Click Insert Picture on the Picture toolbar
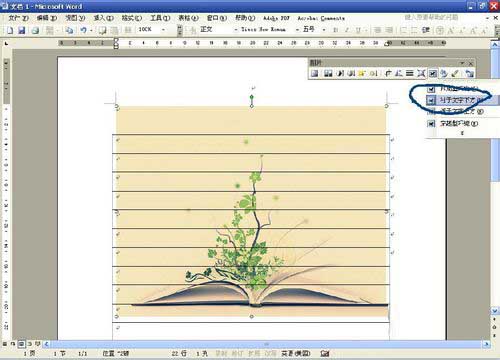Screen dimensions: 500x360 (314, 73)
